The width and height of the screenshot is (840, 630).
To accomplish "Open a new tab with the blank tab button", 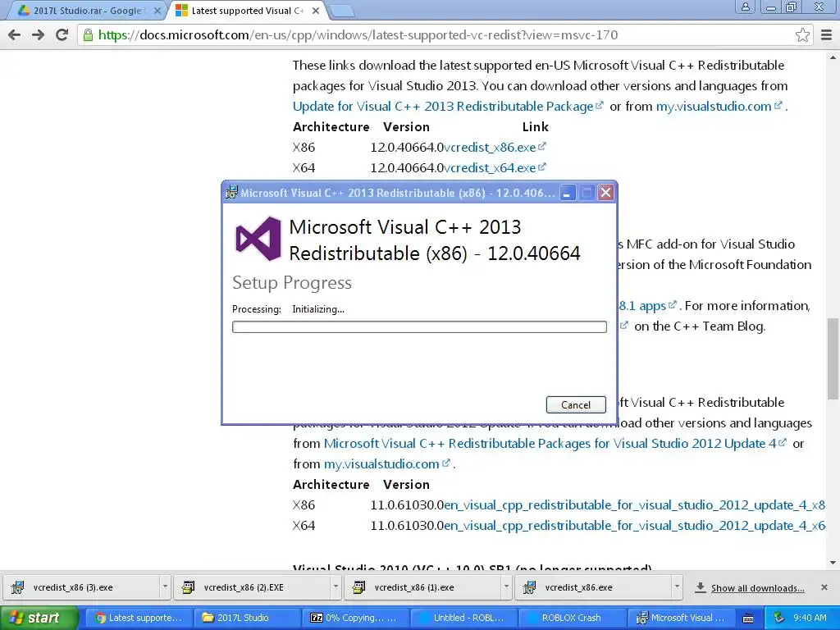I will 341,11.
